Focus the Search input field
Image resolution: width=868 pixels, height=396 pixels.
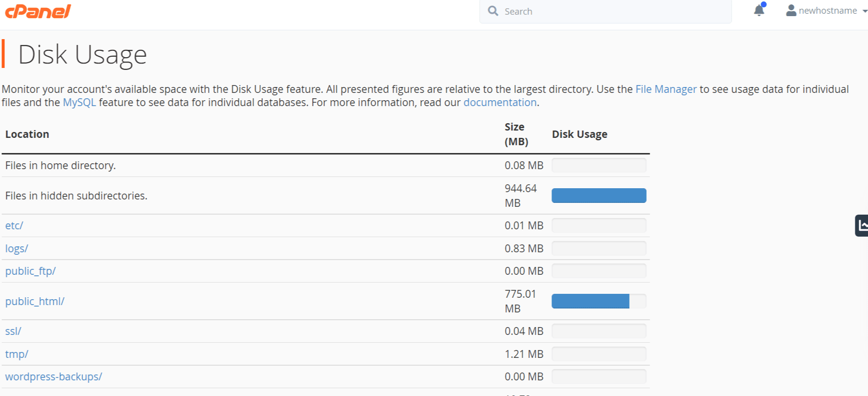coord(606,11)
